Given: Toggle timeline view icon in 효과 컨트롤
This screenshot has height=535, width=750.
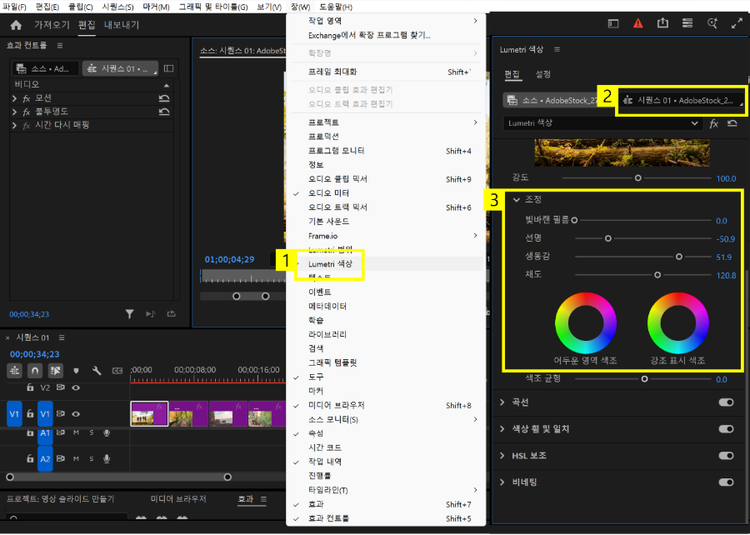Looking at the screenshot, I should (x=168, y=68).
